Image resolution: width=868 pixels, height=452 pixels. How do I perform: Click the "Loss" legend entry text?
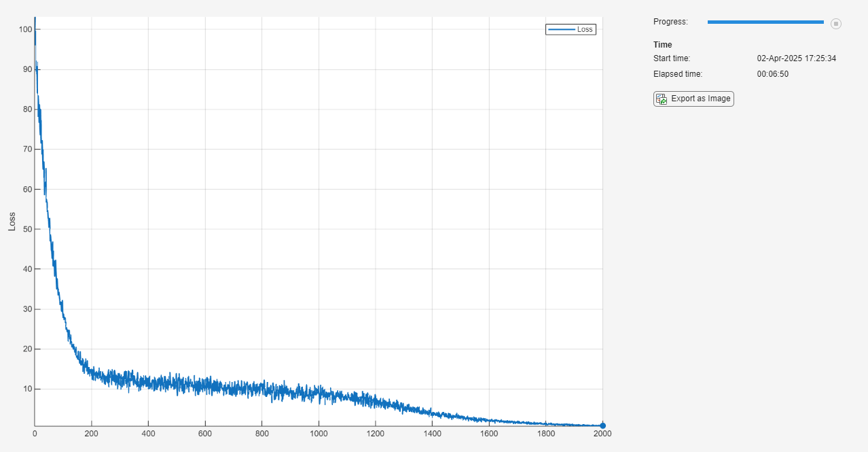coord(585,29)
